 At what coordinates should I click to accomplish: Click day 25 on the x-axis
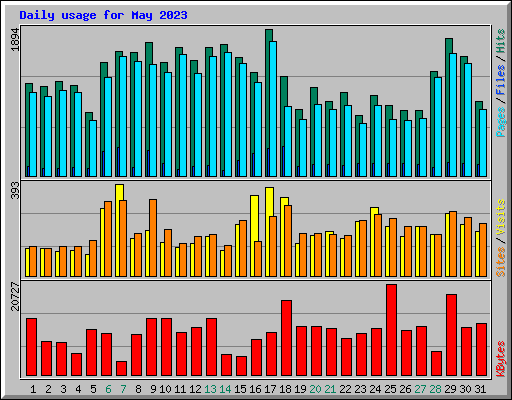(x=390, y=389)
